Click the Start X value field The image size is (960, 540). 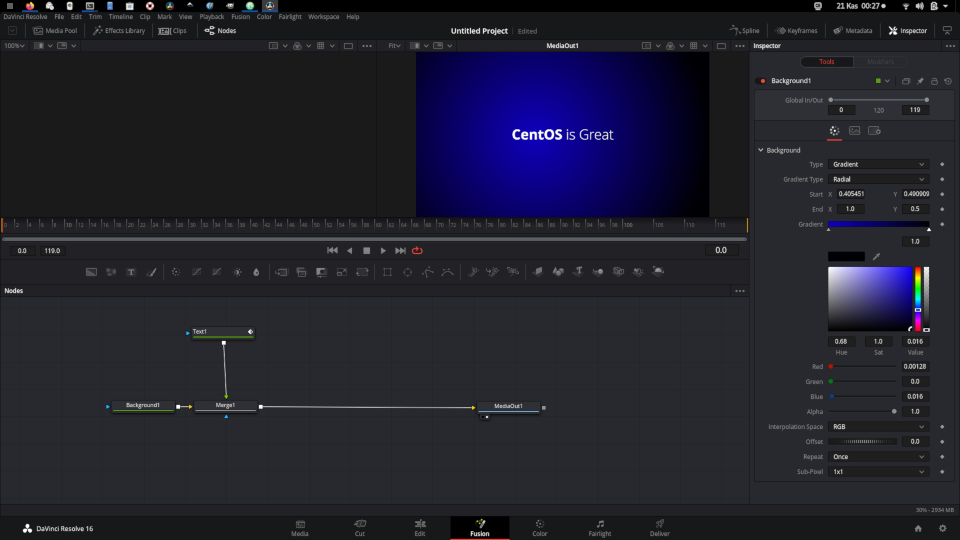pos(851,194)
